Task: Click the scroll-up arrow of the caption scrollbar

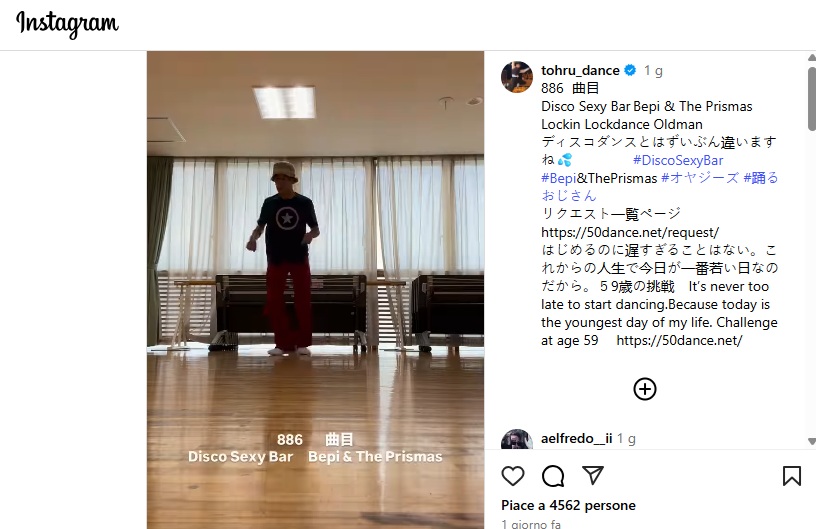Action: point(811,57)
